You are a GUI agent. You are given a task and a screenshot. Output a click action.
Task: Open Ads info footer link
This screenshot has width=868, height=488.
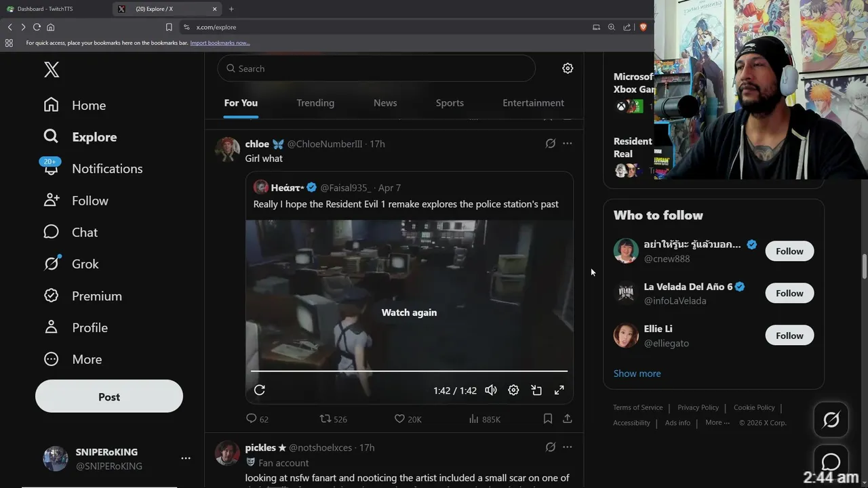pos(677,423)
